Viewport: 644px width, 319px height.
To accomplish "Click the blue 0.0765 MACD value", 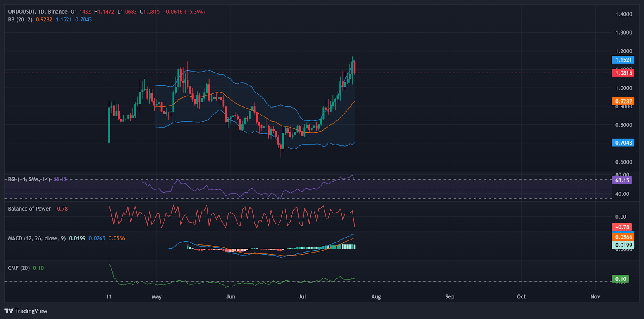I will pyautogui.click(x=97, y=238).
